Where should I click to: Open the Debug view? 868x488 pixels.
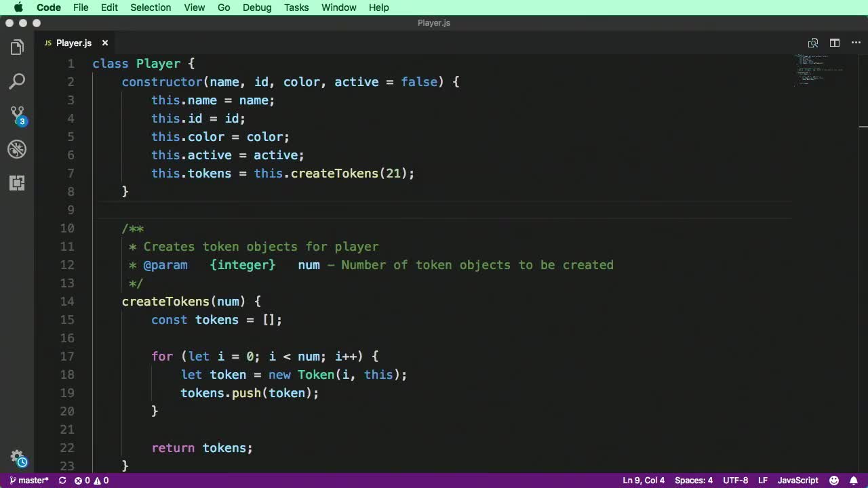tap(17, 149)
